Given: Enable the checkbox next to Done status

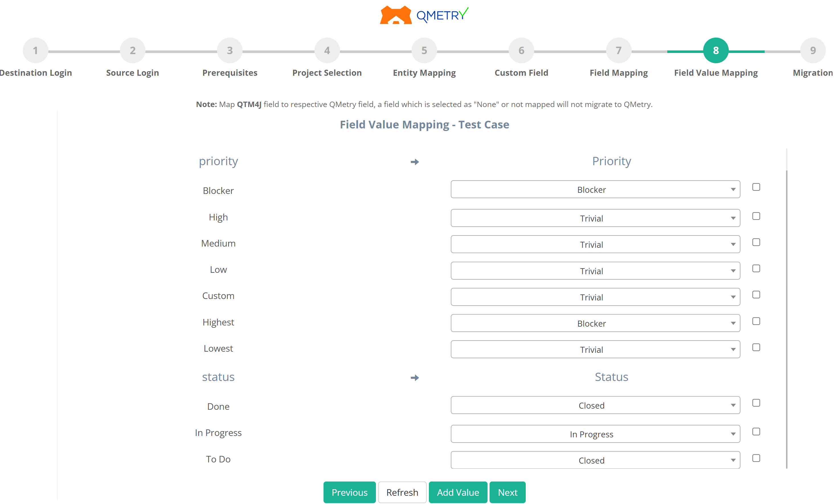Looking at the screenshot, I should click(x=756, y=403).
